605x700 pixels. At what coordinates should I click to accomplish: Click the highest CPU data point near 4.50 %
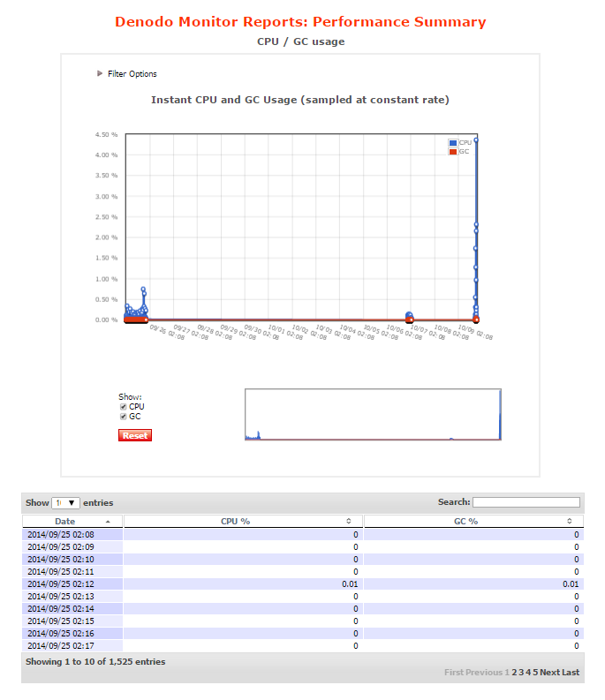click(476, 140)
